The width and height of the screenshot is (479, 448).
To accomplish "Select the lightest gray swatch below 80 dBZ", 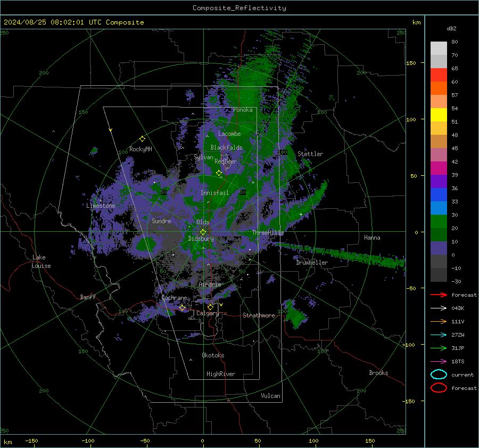I will click(x=439, y=48).
